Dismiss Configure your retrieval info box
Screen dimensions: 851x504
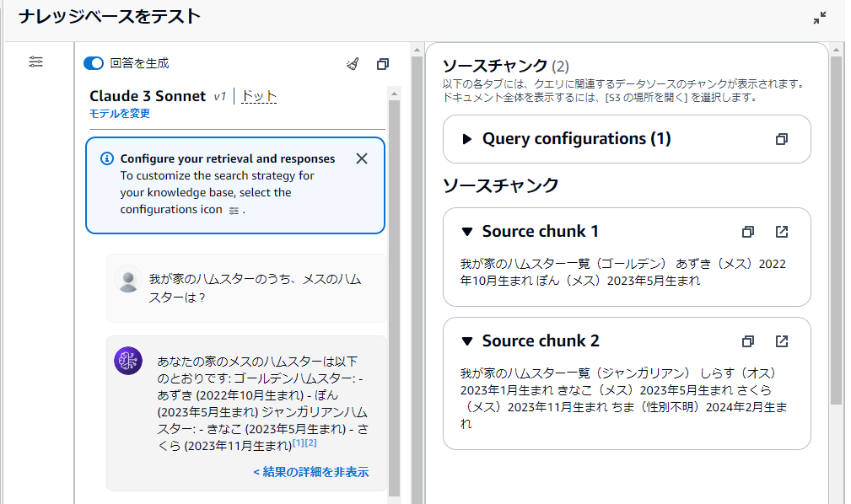pos(362,158)
